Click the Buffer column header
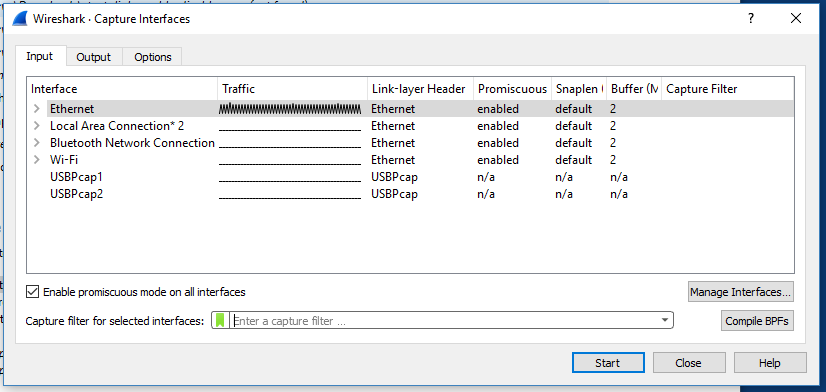 click(634, 89)
